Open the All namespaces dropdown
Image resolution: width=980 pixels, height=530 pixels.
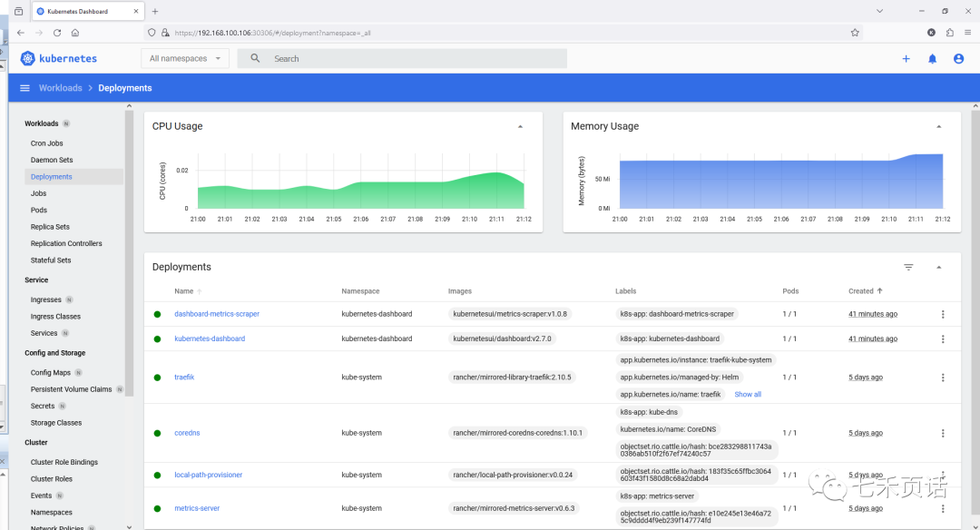[185, 58]
